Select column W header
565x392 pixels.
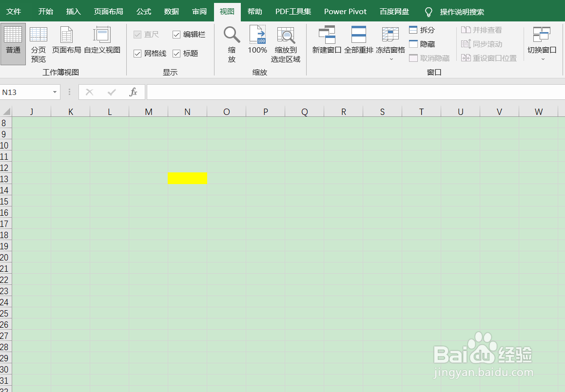point(539,112)
